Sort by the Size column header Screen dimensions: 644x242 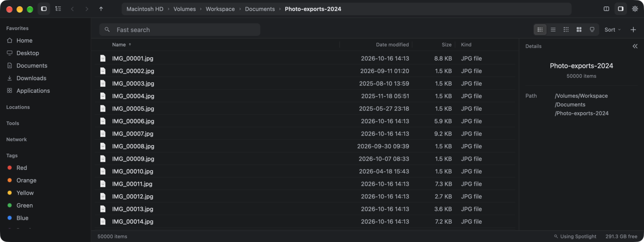447,44
